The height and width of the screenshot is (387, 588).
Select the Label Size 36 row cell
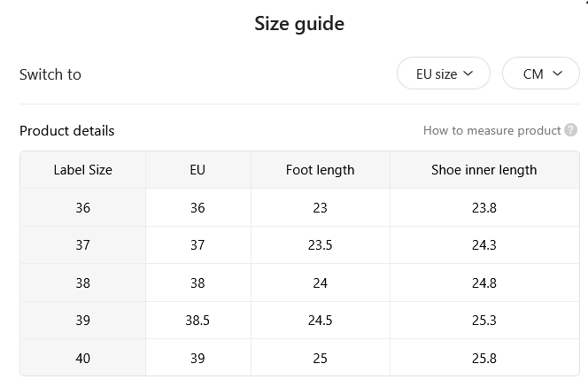coord(83,207)
